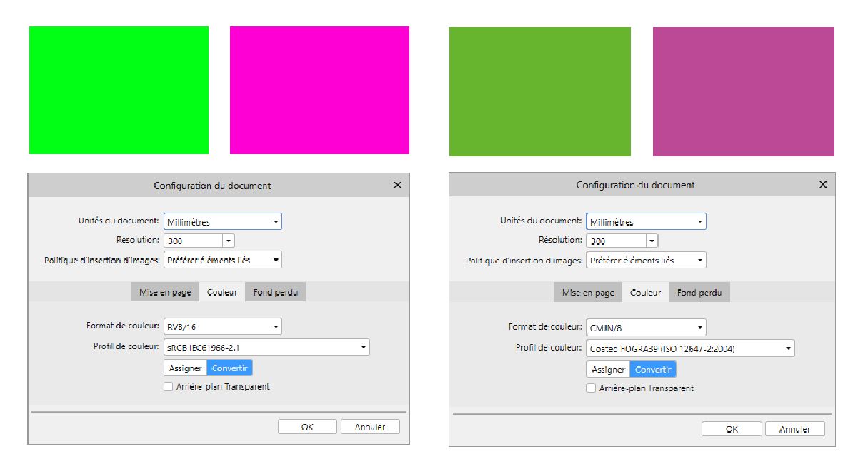Confirm left dialog with OK button
This screenshot has height=474, width=868.
pyautogui.click(x=307, y=427)
